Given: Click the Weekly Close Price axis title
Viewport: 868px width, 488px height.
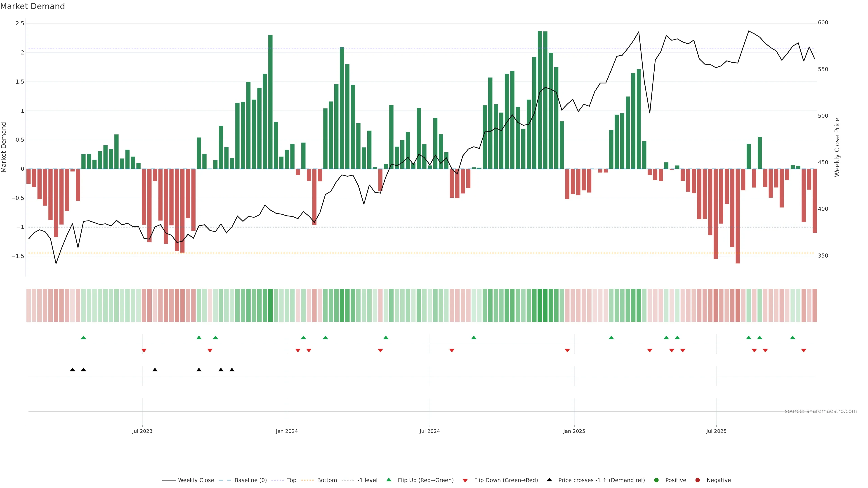Looking at the screenshot, I should pyautogui.click(x=837, y=147).
